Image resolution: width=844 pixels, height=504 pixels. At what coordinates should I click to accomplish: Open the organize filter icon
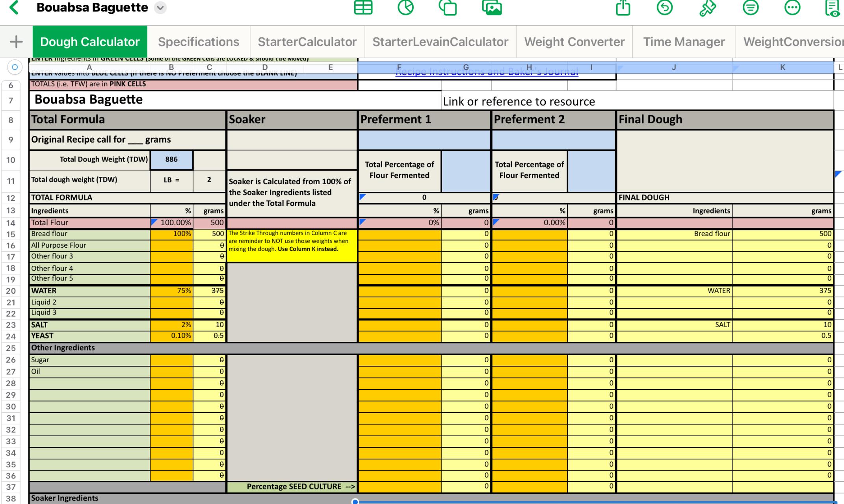(x=750, y=8)
